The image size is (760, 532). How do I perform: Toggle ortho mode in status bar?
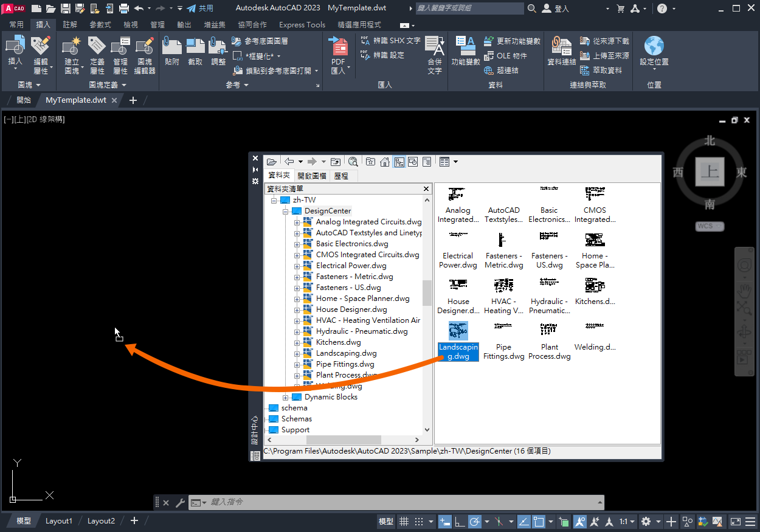(x=460, y=522)
